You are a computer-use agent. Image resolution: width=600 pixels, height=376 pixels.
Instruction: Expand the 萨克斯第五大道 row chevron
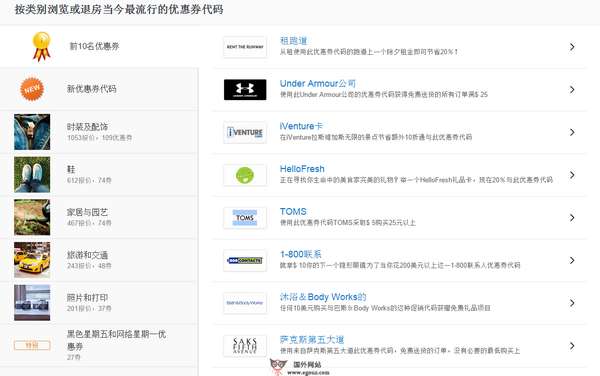572,346
